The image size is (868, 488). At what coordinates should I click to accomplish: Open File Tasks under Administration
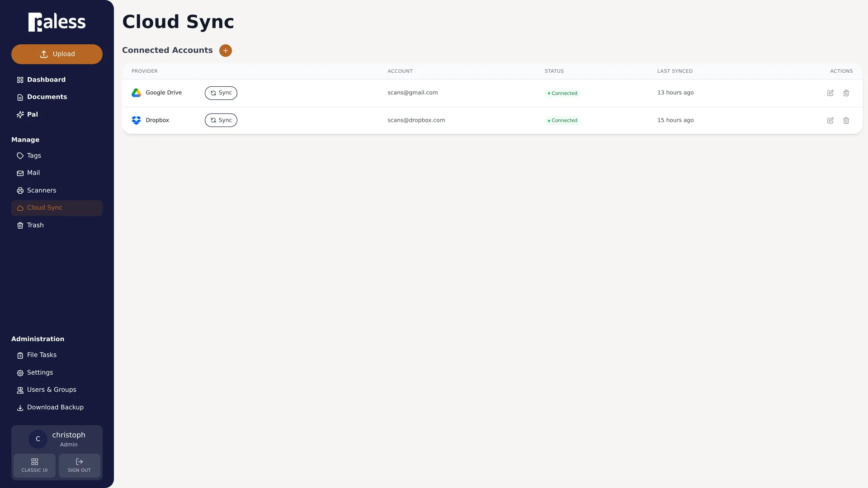pos(57,355)
